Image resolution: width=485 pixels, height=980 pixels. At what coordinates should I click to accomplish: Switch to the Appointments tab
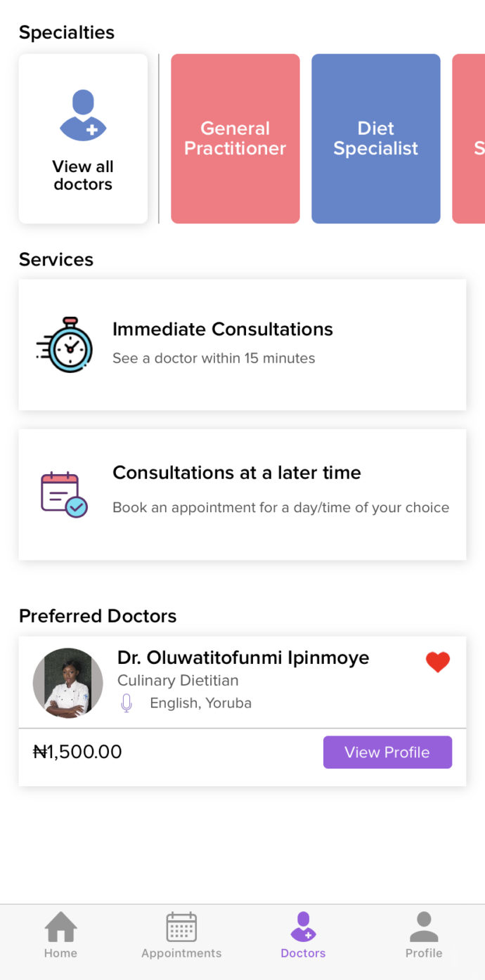(181, 934)
